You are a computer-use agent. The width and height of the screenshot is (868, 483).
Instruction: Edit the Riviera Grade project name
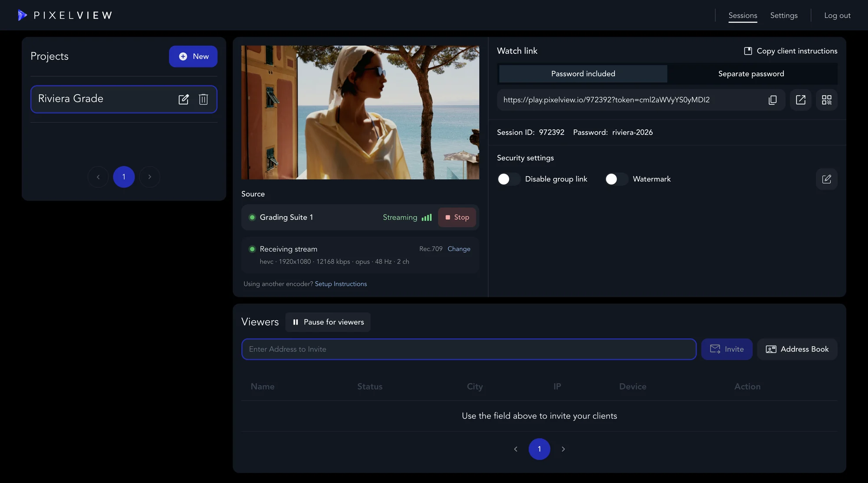[x=184, y=99]
